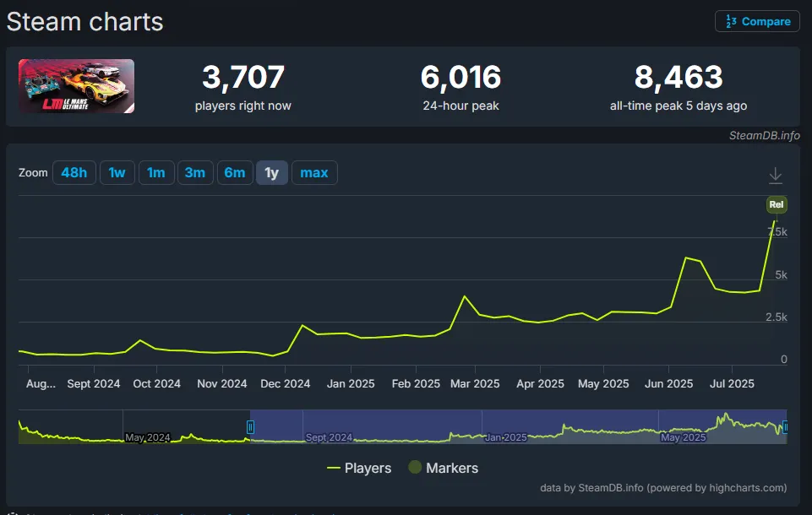Click the SteamDB.info watermark above chart

(764, 135)
